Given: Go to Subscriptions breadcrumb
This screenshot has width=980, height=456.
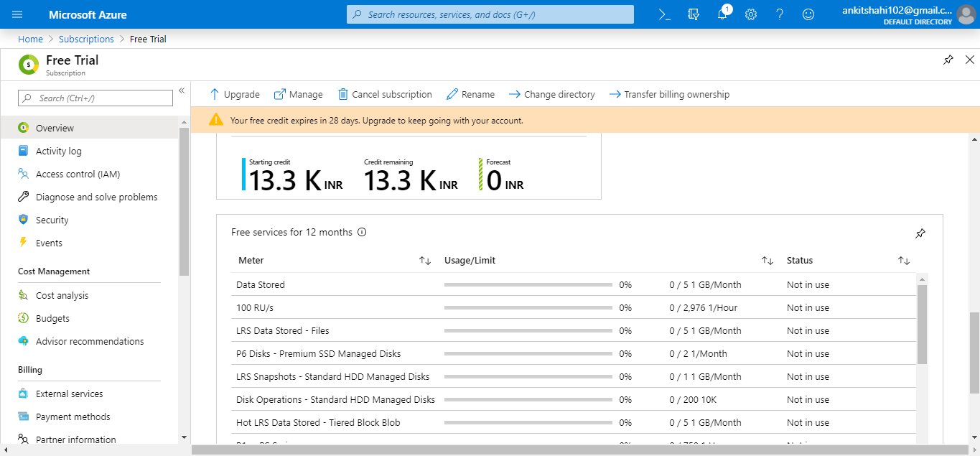Looking at the screenshot, I should tap(86, 39).
